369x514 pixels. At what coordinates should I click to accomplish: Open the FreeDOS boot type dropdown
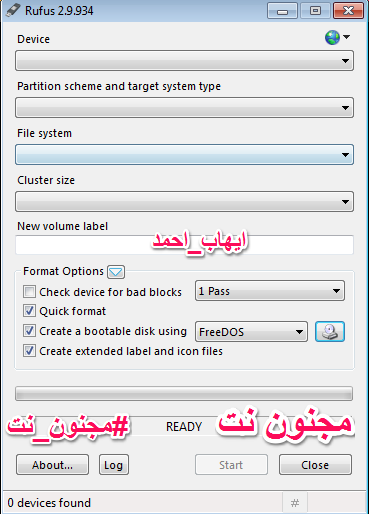click(x=251, y=332)
